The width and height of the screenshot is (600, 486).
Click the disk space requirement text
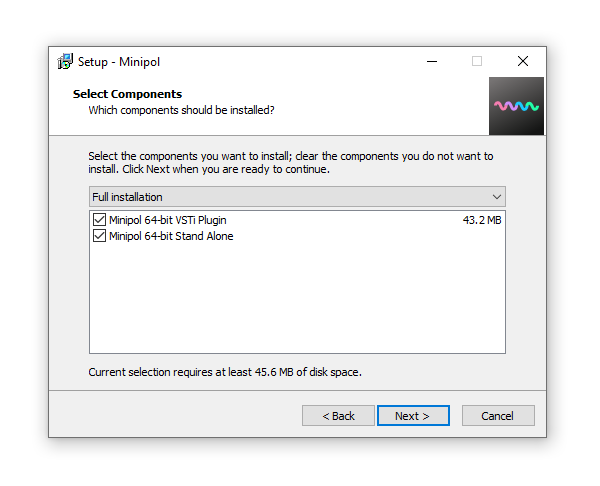225,372
